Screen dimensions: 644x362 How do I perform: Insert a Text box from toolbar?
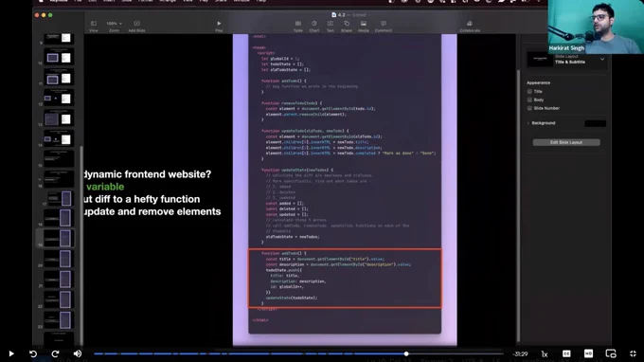331,27
